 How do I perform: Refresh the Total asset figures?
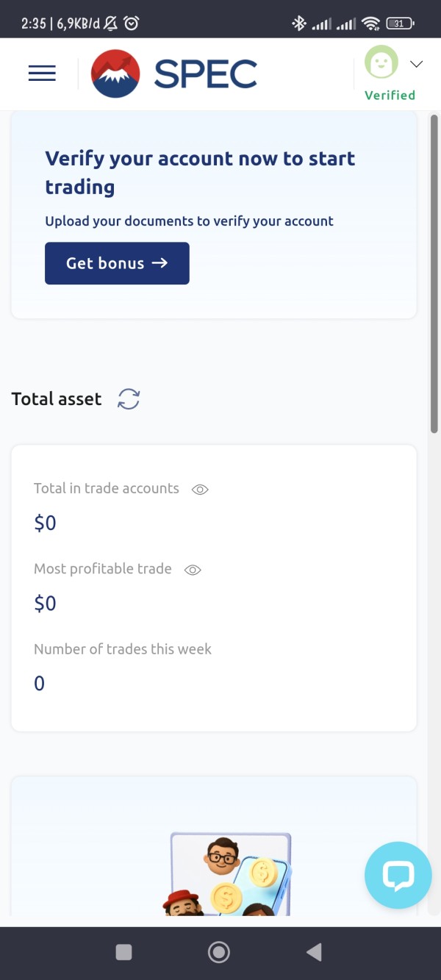tap(129, 399)
